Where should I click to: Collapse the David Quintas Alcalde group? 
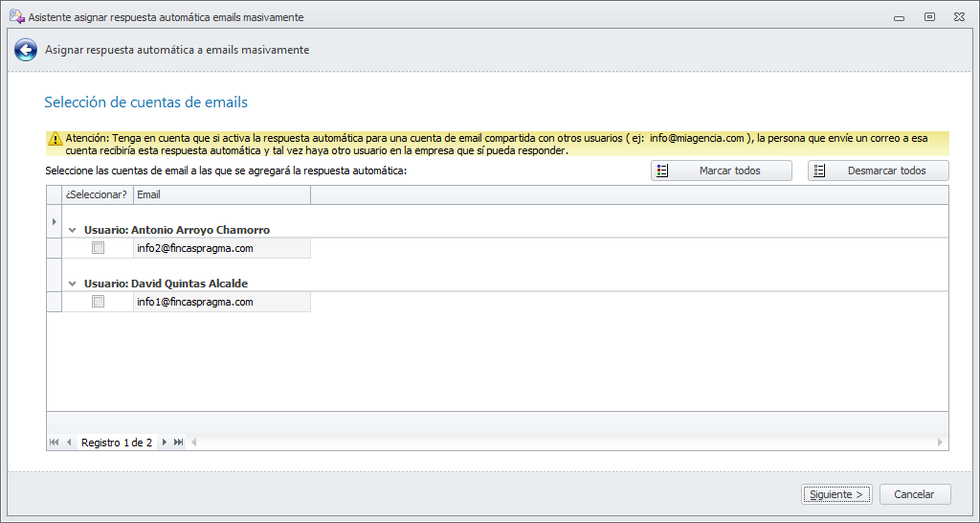(x=73, y=284)
